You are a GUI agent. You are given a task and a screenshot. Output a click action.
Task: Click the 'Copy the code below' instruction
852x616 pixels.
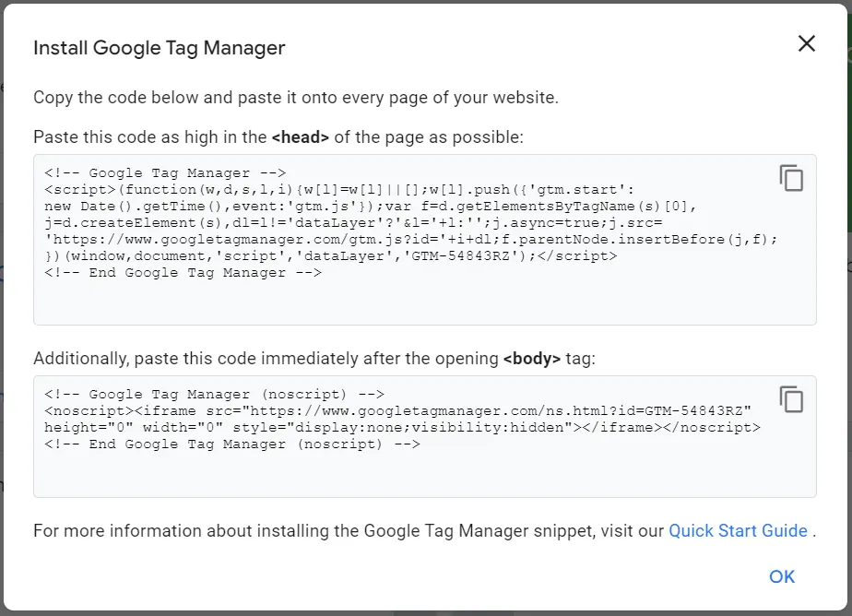295,97
